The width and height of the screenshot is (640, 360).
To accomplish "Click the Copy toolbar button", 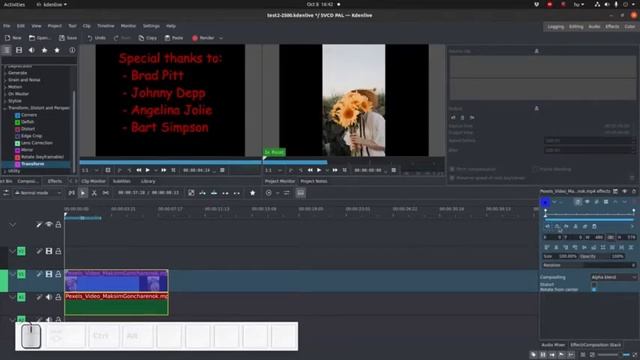I will tap(147, 38).
